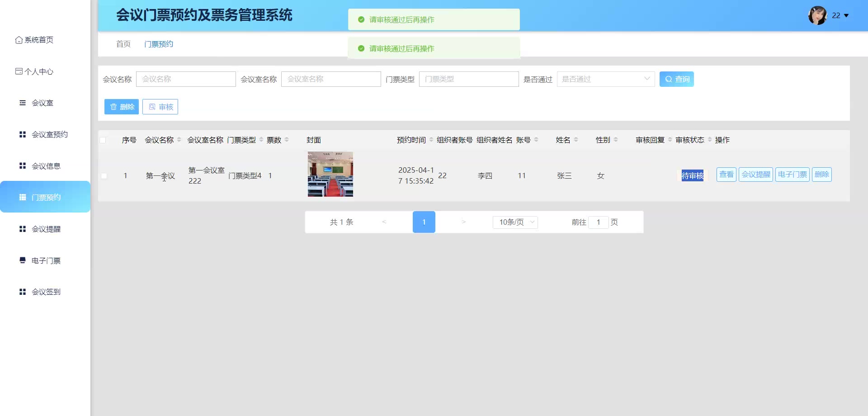This screenshot has width=868, height=416.
Task: Focus the 会议名称 search input field
Action: [x=186, y=79]
